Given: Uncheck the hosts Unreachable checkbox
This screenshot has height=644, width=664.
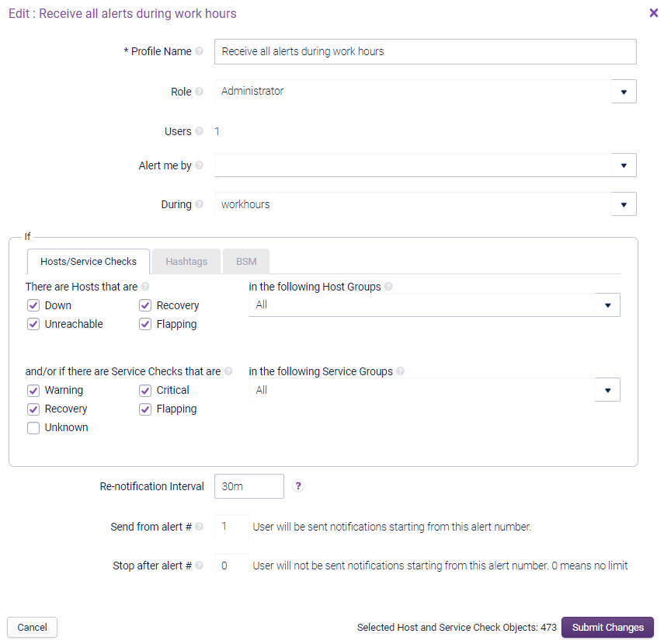Looking at the screenshot, I should pyautogui.click(x=33, y=324).
